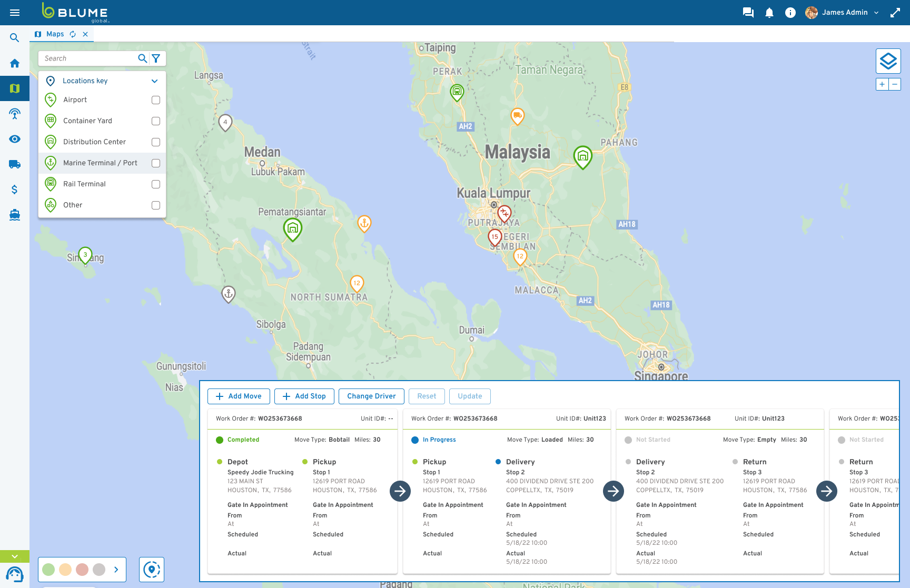910x588 pixels.
Task: Expand the sidebar green chevron
Action: tap(15, 556)
